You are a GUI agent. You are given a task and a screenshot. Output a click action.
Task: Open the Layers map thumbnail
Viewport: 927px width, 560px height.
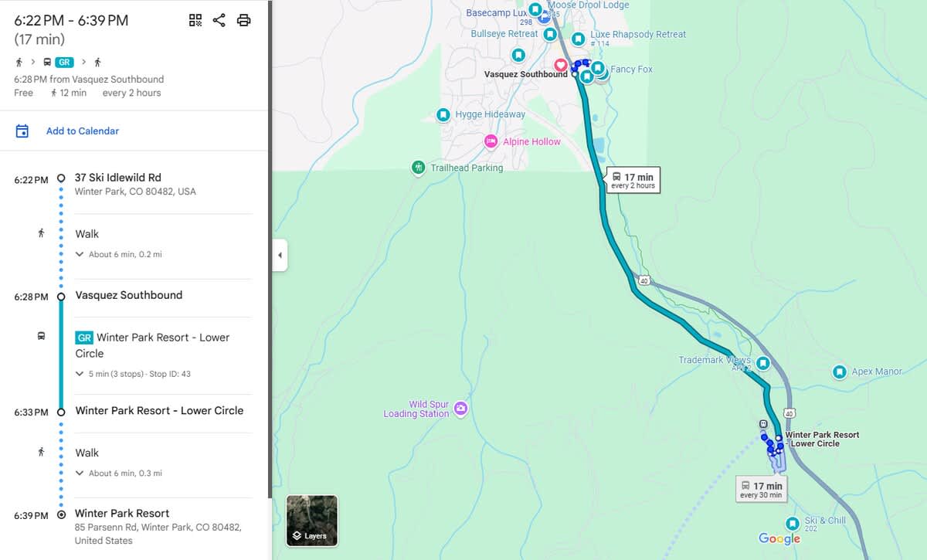click(x=311, y=521)
